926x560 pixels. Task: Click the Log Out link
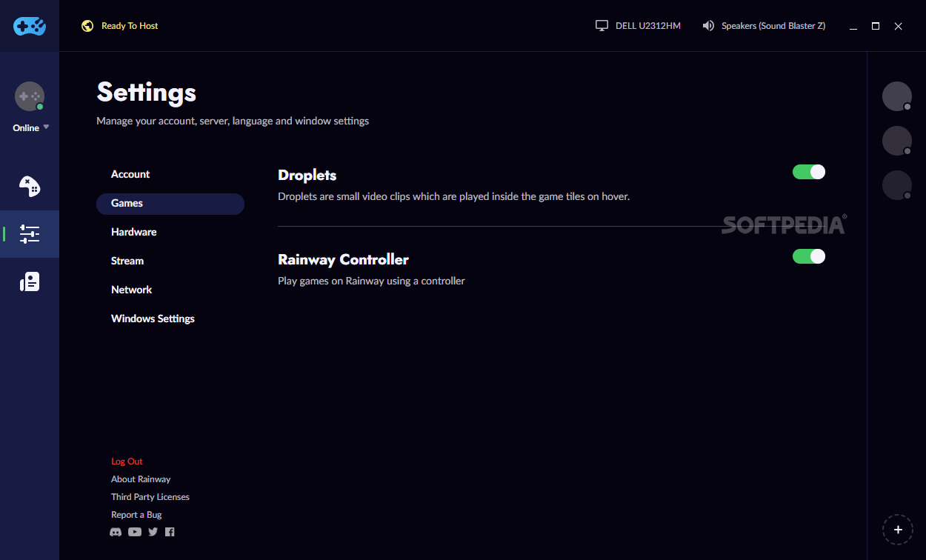coord(127,461)
